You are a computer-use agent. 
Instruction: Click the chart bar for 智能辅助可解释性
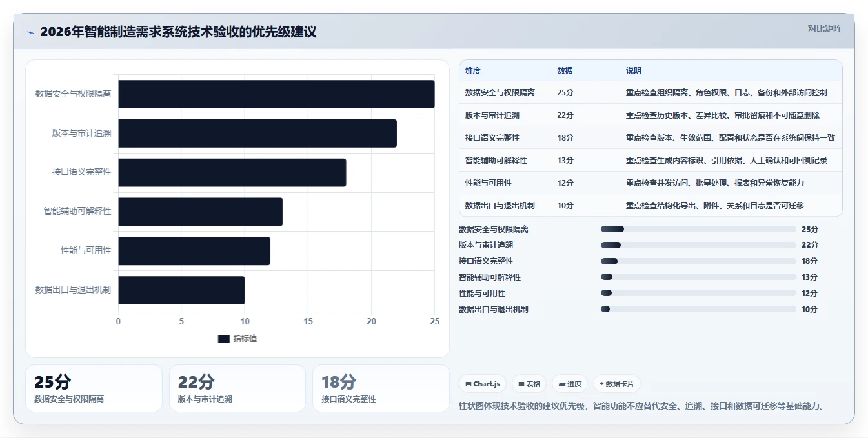[201, 212]
